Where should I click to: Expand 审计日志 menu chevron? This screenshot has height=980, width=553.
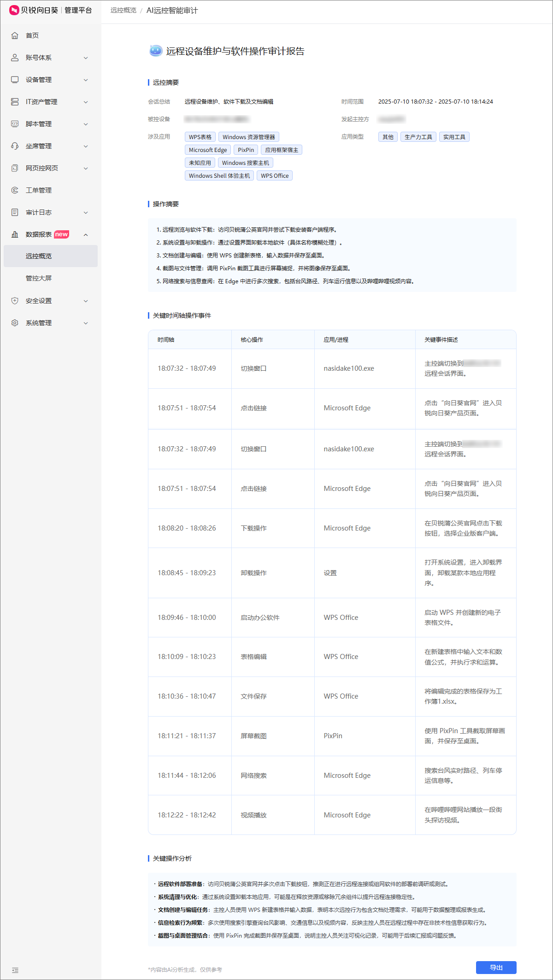[x=86, y=212]
